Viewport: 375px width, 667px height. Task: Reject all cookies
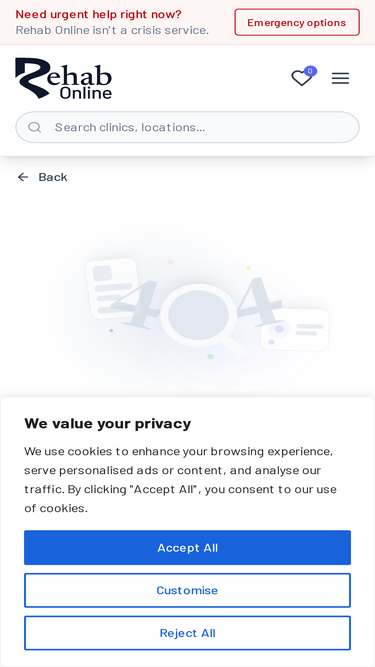click(x=188, y=633)
